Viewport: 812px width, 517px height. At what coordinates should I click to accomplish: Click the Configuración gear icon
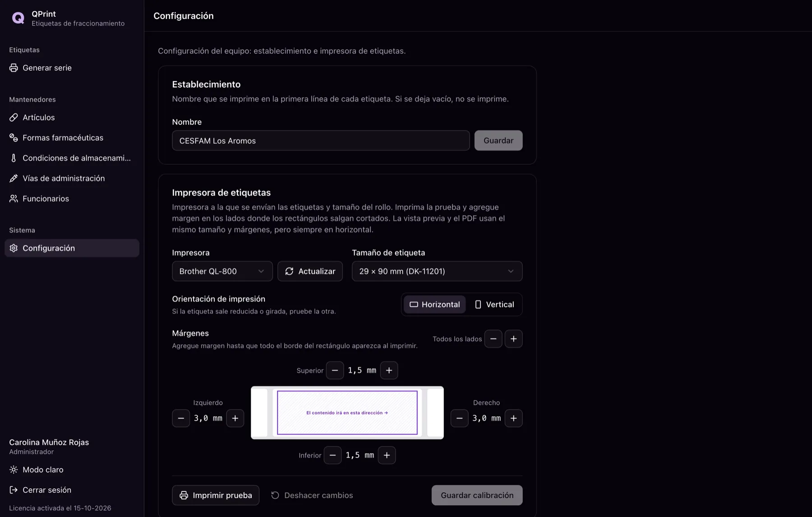[14, 248]
